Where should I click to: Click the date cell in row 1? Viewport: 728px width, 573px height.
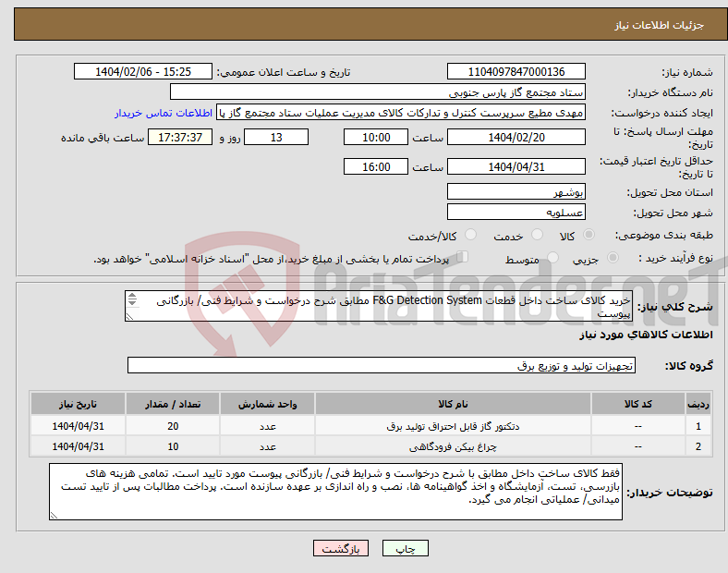[x=78, y=426]
